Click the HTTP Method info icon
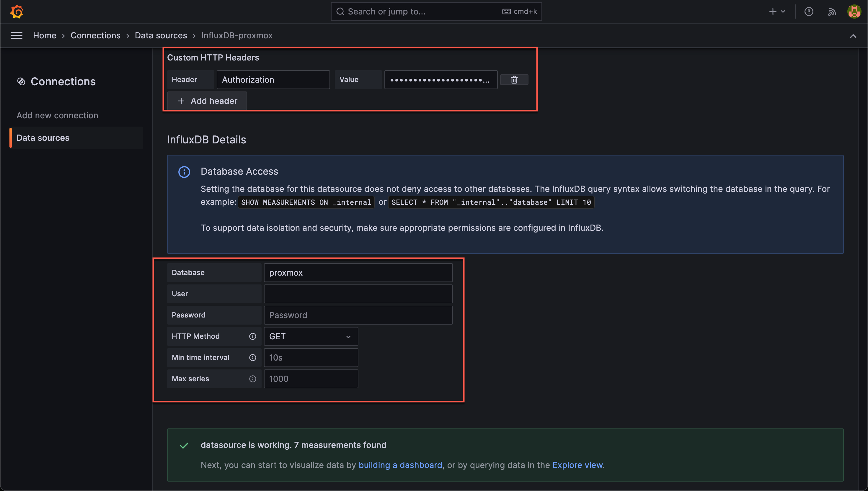Image resolution: width=868 pixels, height=491 pixels. click(253, 336)
